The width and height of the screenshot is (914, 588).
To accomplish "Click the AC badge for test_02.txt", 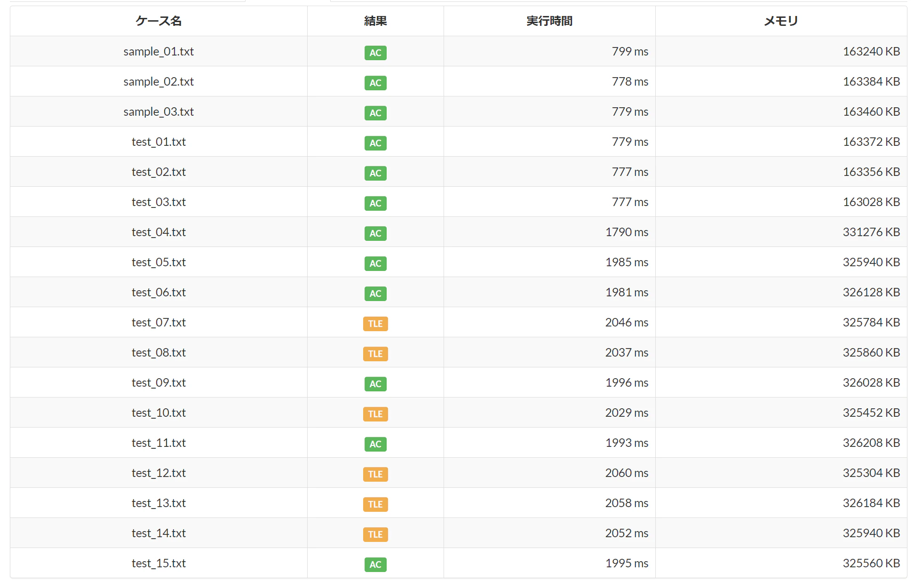I will (x=375, y=173).
